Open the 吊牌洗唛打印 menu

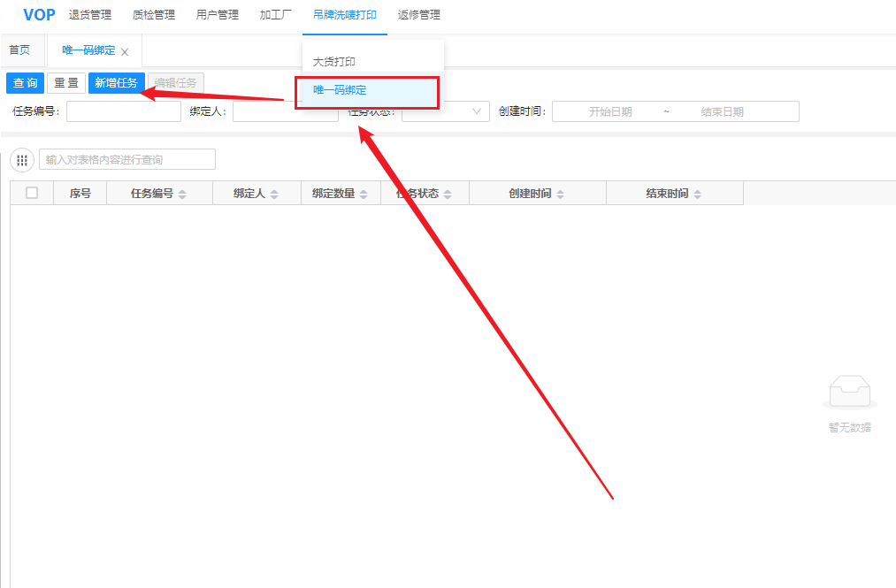click(344, 15)
